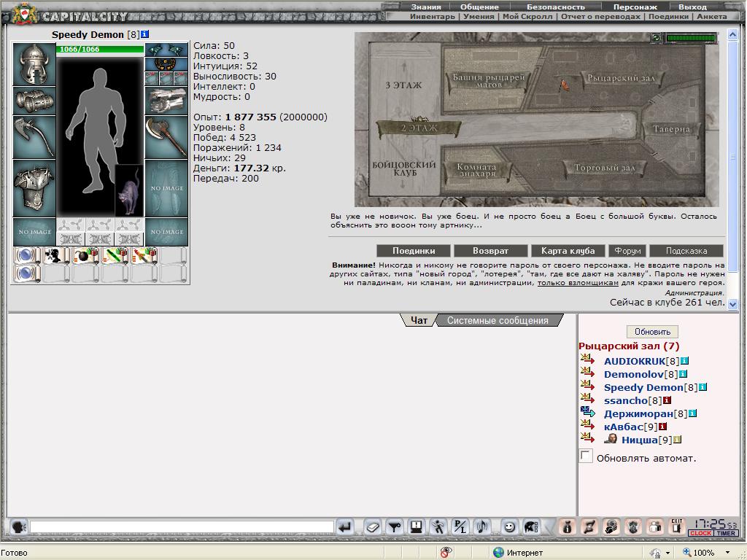This screenshot has height=560, width=747.
Task: Click the Возврат button
Action: [490, 251]
